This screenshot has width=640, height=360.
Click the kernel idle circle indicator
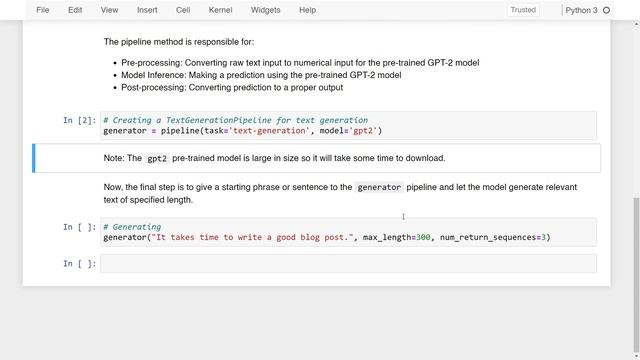pos(607,10)
